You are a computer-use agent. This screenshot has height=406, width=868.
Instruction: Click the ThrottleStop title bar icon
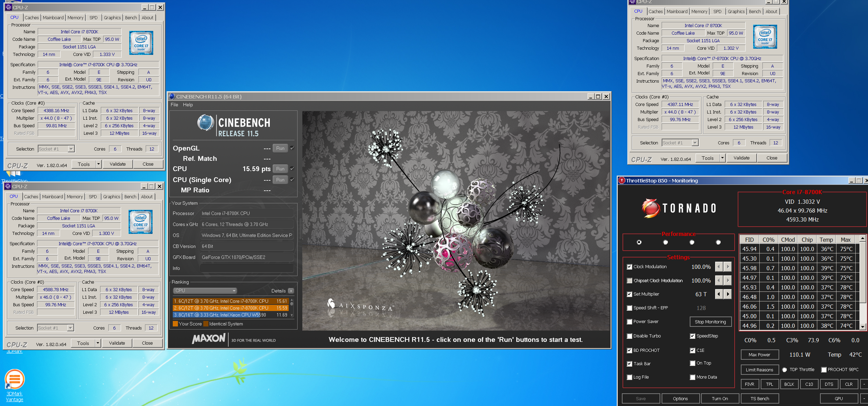pyautogui.click(x=622, y=180)
